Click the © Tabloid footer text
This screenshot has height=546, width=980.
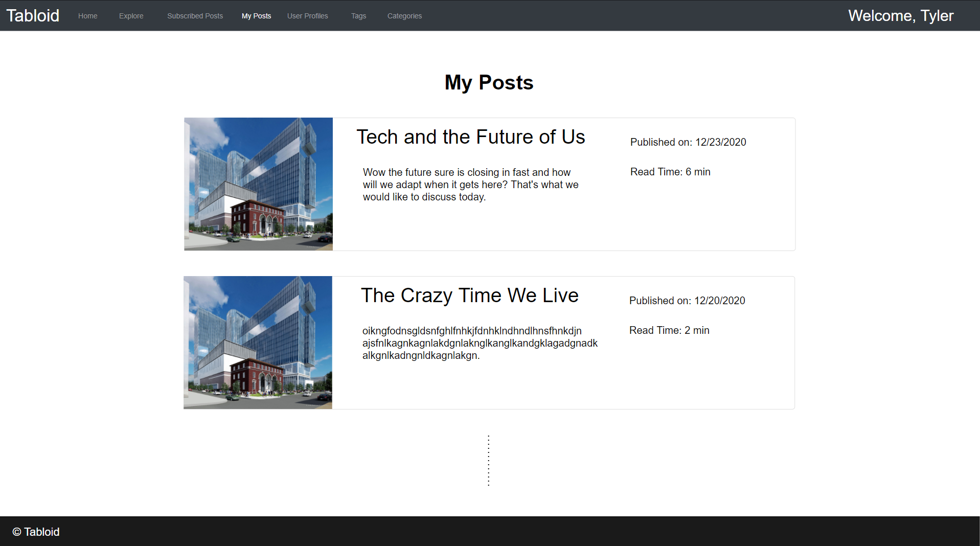(x=36, y=532)
